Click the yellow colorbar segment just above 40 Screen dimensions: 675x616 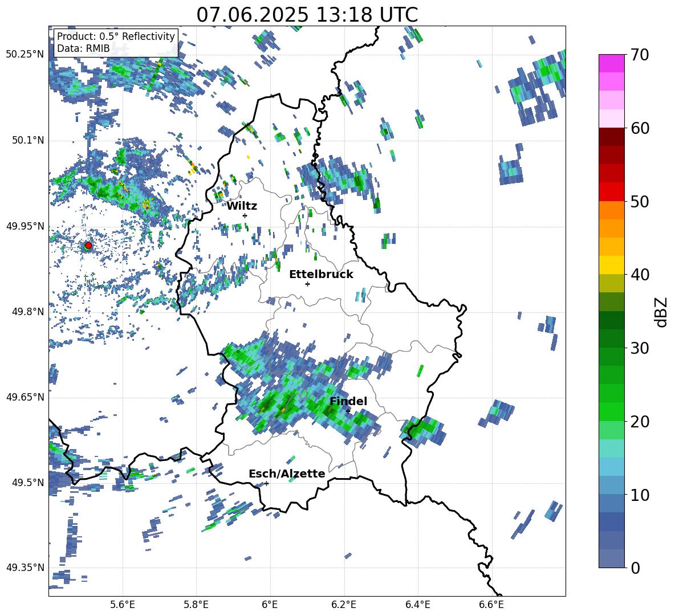tap(611, 265)
